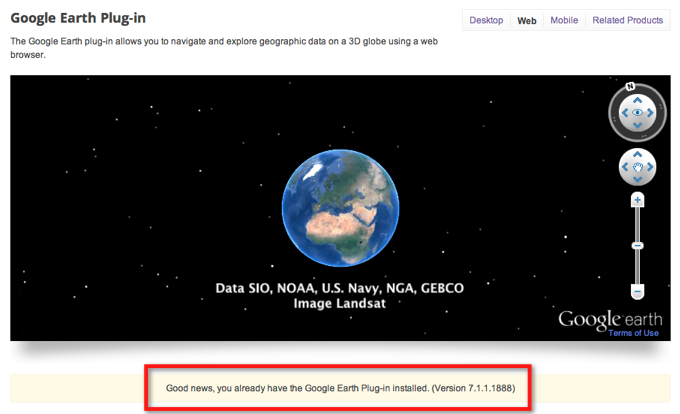Zoom out with the minus button
The height and width of the screenshot is (414, 680).
[637, 292]
